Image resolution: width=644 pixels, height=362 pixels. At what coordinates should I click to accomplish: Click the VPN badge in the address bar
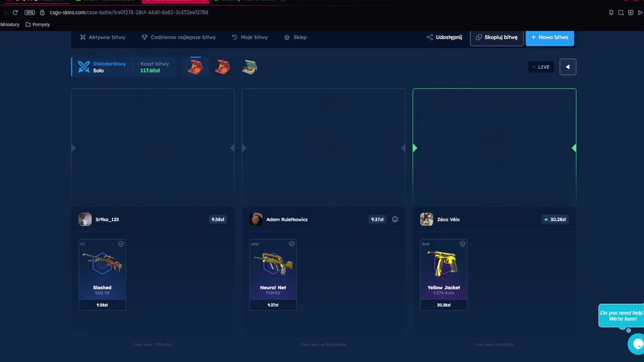pos(30,13)
